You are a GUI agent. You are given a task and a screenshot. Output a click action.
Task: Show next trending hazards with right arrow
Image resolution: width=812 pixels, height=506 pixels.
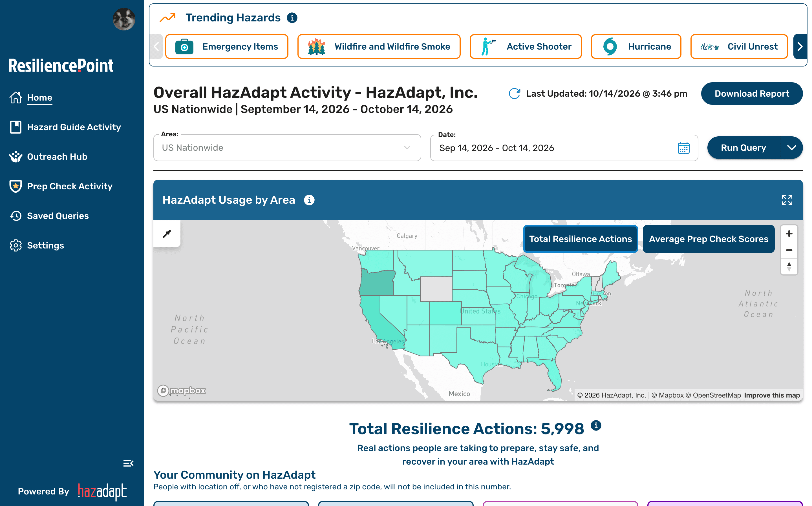pos(800,46)
